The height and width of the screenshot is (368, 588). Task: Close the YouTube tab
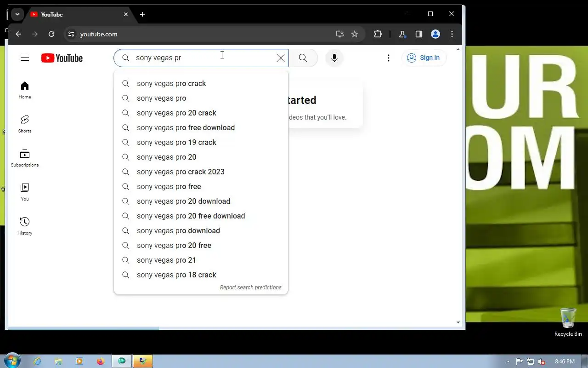pos(126,14)
